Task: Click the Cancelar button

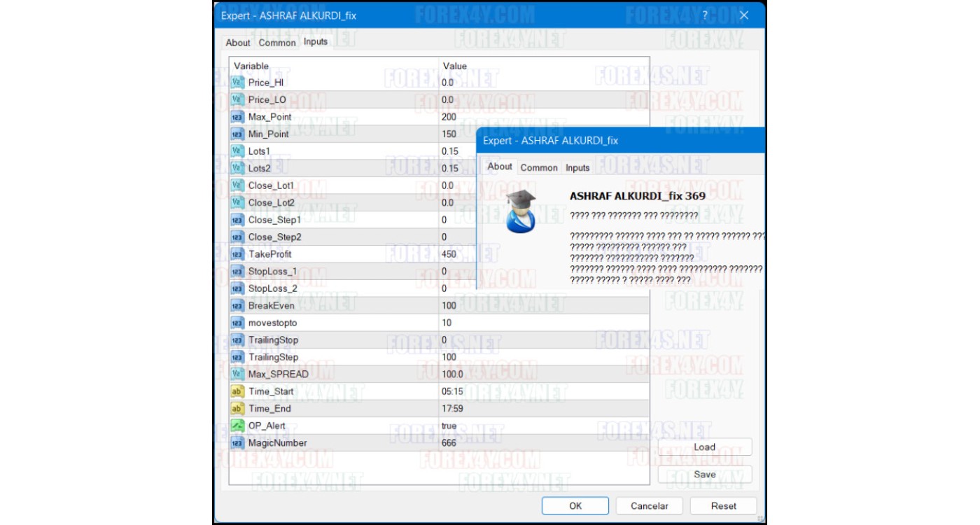Action: (649, 506)
